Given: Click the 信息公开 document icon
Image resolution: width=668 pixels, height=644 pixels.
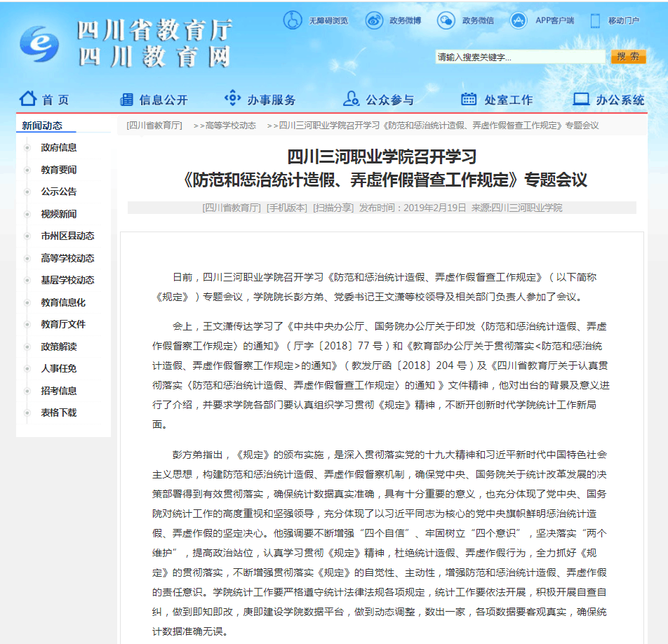Looking at the screenshot, I should point(126,99).
